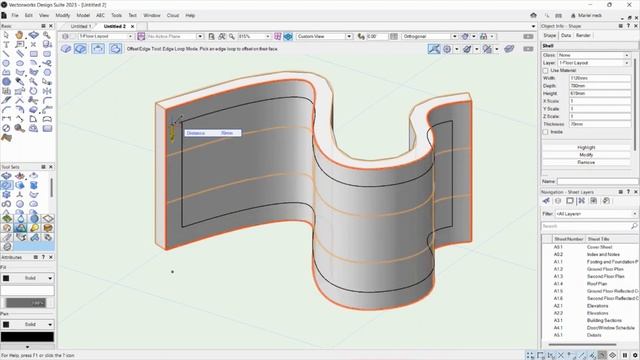Click the Remove button
The width and height of the screenshot is (640, 360).
click(x=586, y=162)
